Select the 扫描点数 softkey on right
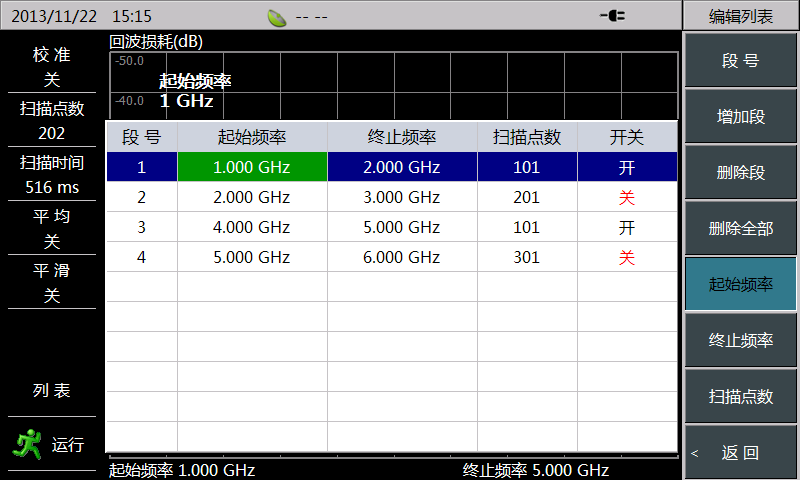This screenshot has width=800, height=480. point(740,397)
